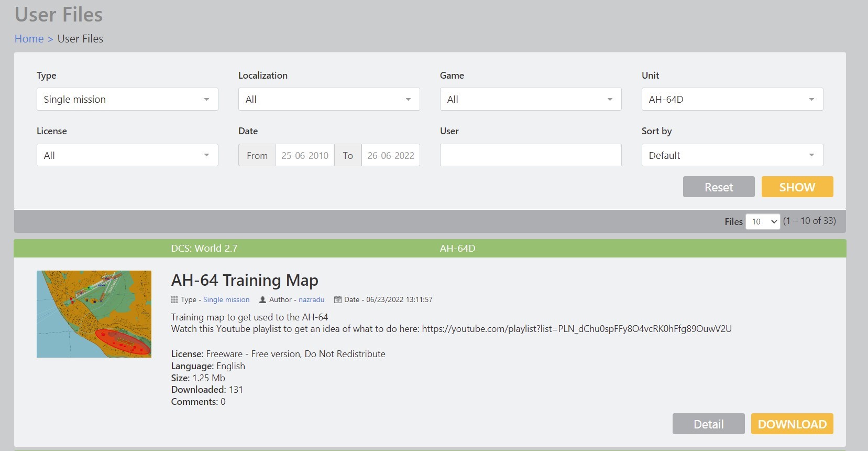This screenshot has width=868, height=451.
Task: Open the Sort by dropdown set to Default
Action: point(732,155)
